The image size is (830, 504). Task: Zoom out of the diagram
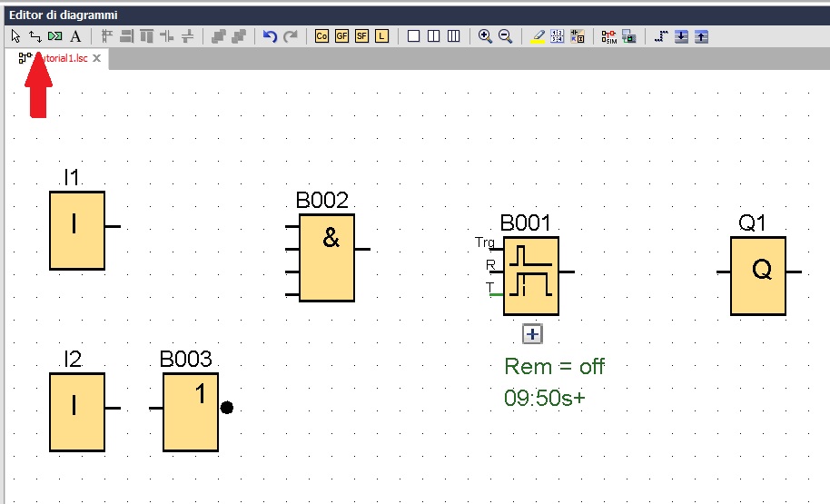[x=505, y=36]
